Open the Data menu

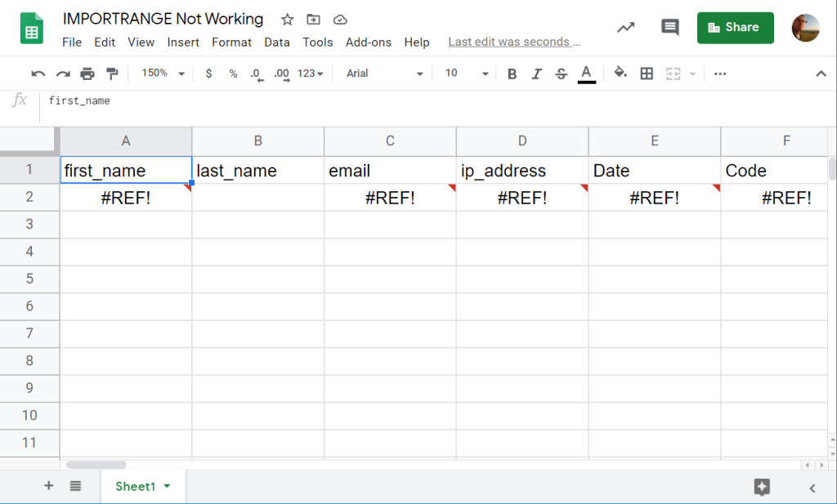pos(277,42)
